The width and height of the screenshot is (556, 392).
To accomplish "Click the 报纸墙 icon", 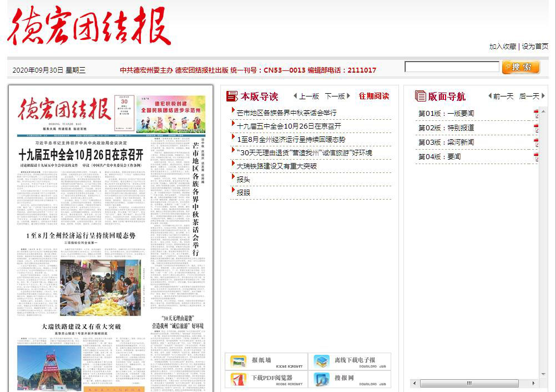I will [x=239, y=362].
